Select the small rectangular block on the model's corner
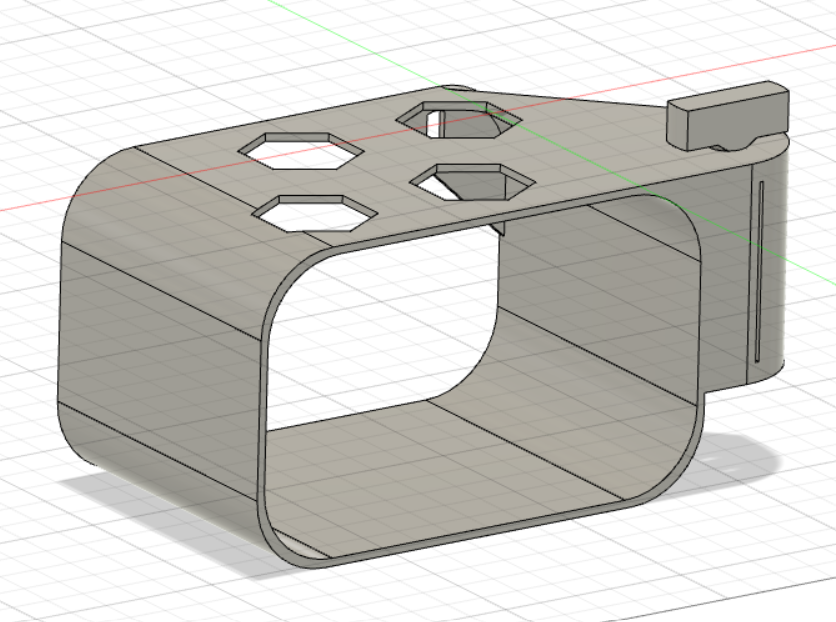The width and height of the screenshot is (836, 622). tap(728, 115)
